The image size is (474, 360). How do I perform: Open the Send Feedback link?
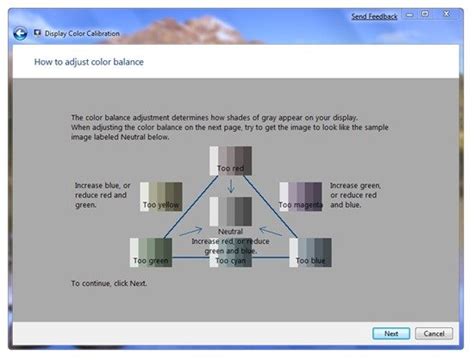(374, 16)
